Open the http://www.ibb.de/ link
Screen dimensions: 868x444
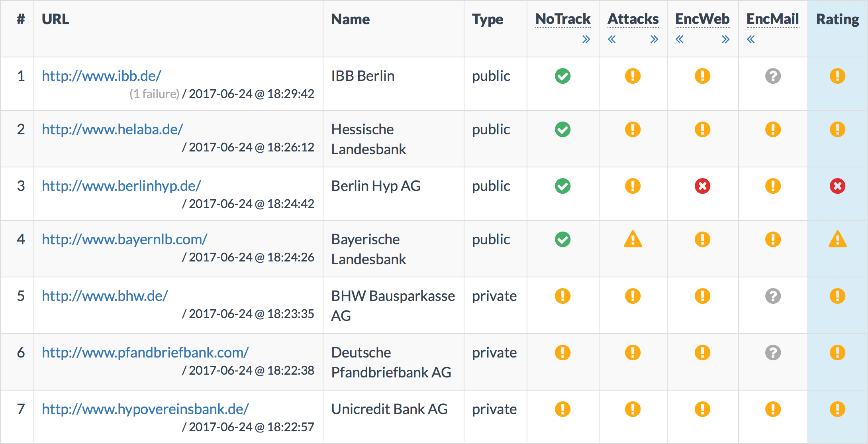pos(102,76)
